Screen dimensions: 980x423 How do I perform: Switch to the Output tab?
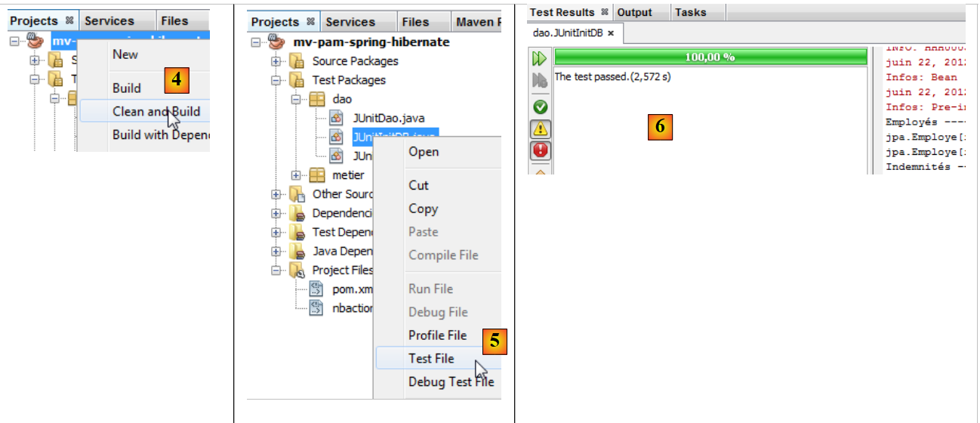click(x=634, y=12)
